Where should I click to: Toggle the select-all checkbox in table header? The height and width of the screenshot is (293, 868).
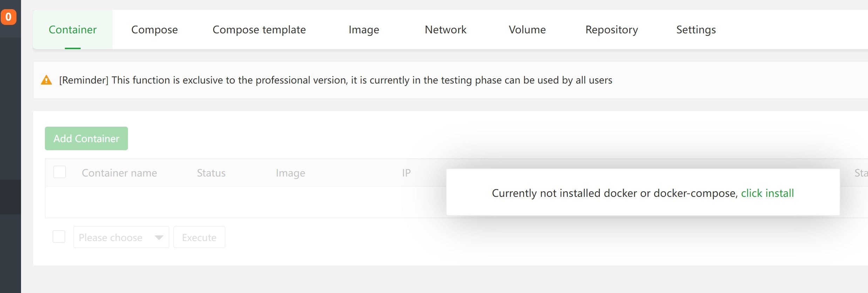point(60,172)
